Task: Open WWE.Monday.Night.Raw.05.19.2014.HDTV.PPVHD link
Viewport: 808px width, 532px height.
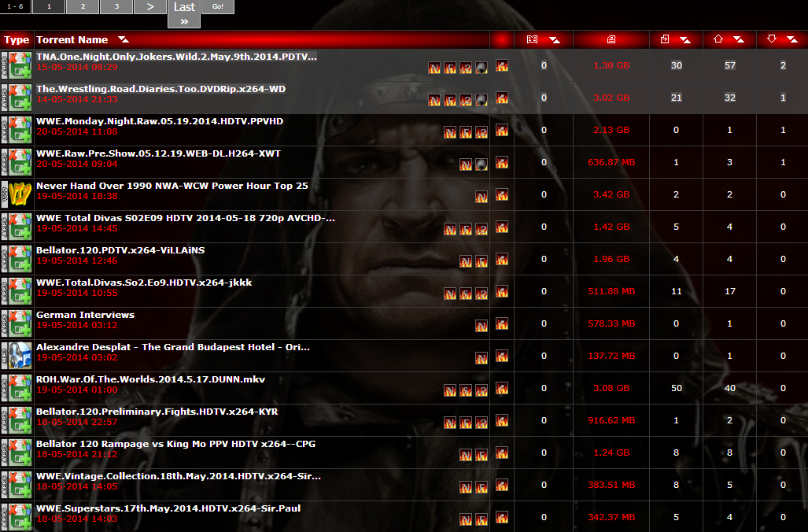Action: 160,121
